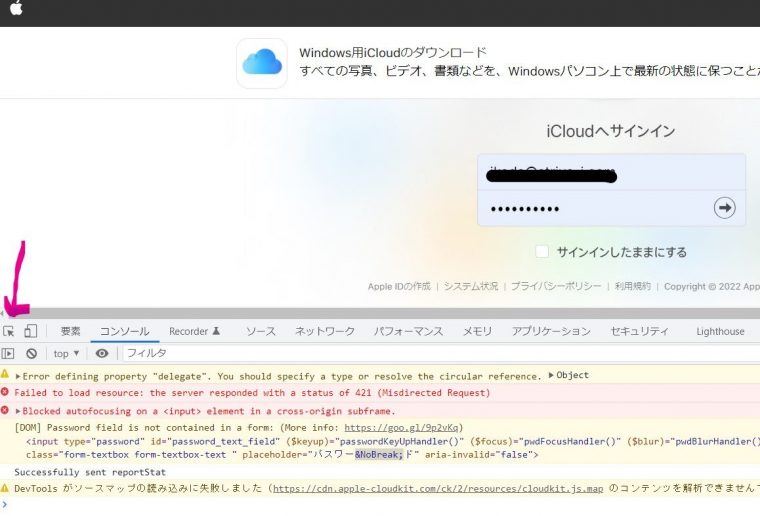Activate the inspect element picker icon
The height and width of the screenshot is (516, 760).
[9, 331]
